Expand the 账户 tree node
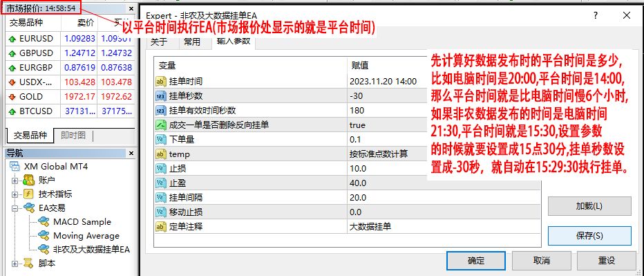The image size is (644, 276). [x=15, y=181]
